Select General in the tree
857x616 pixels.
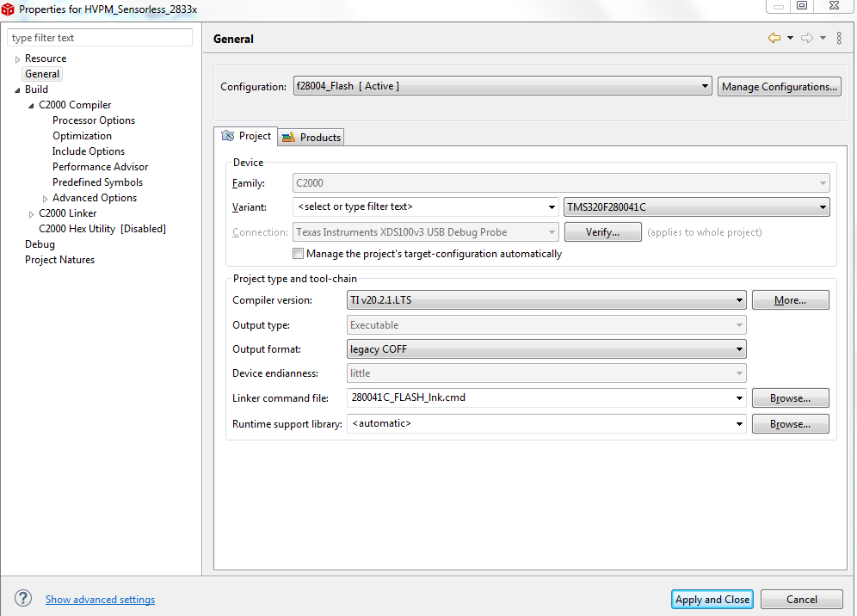pos(42,74)
